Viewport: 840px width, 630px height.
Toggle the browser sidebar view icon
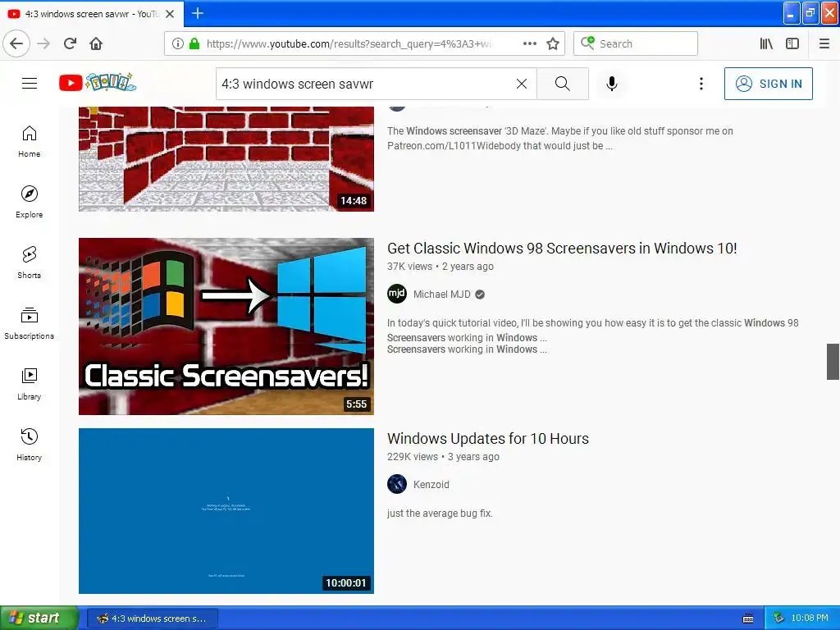792,43
